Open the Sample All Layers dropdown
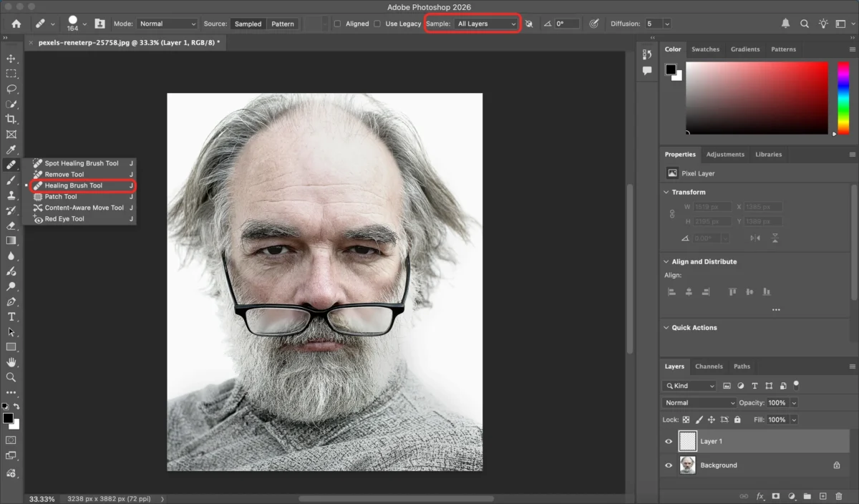The width and height of the screenshot is (859, 504). (486, 24)
